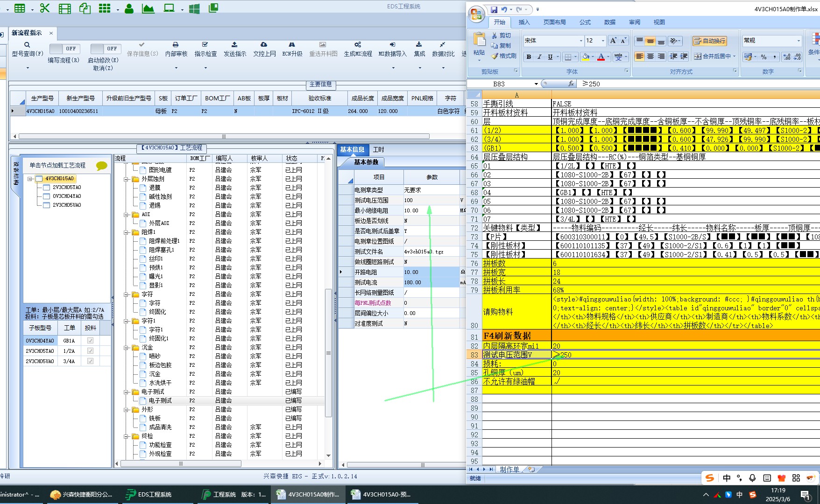Open the 内部审核 dropdown arrow
Viewport: 820px width, 504px height.
[x=176, y=68]
